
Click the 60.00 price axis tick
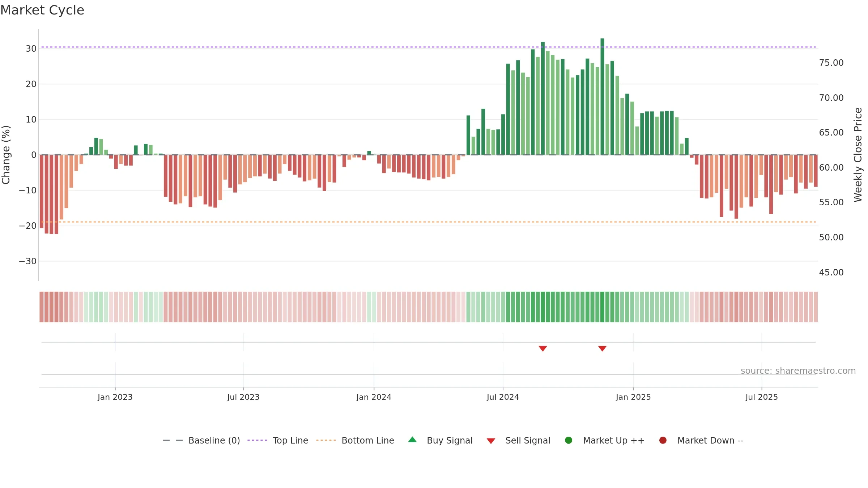(831, 168)
